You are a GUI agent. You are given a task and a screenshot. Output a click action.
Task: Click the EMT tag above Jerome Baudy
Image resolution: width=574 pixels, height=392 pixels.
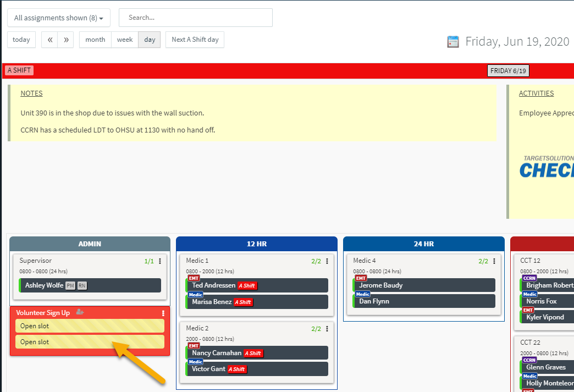point(361,278)
